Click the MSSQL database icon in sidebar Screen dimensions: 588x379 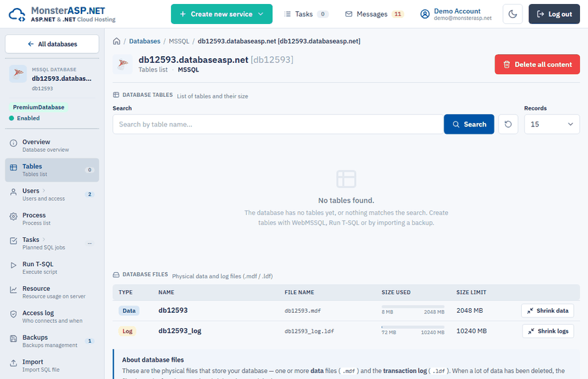coord(18,74)
